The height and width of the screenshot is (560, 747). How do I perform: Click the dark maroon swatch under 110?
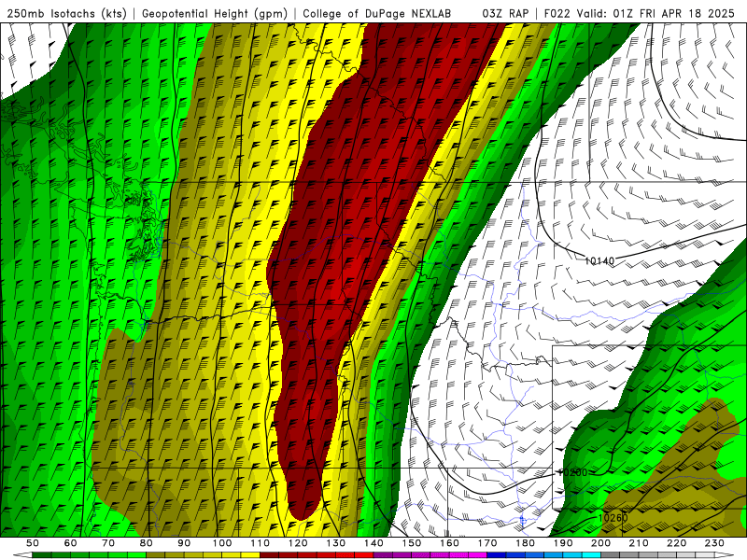click(x=270, y=555)
